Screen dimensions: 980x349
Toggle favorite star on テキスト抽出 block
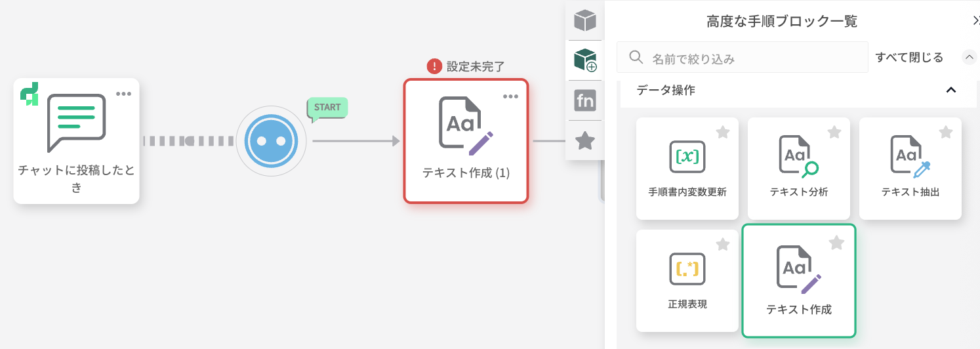coord(945,133)
